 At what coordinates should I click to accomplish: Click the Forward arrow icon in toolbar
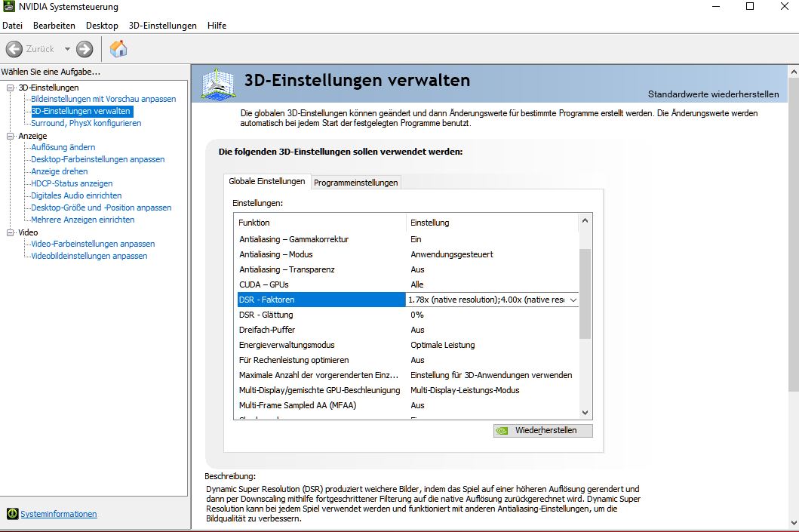[85, 49]
